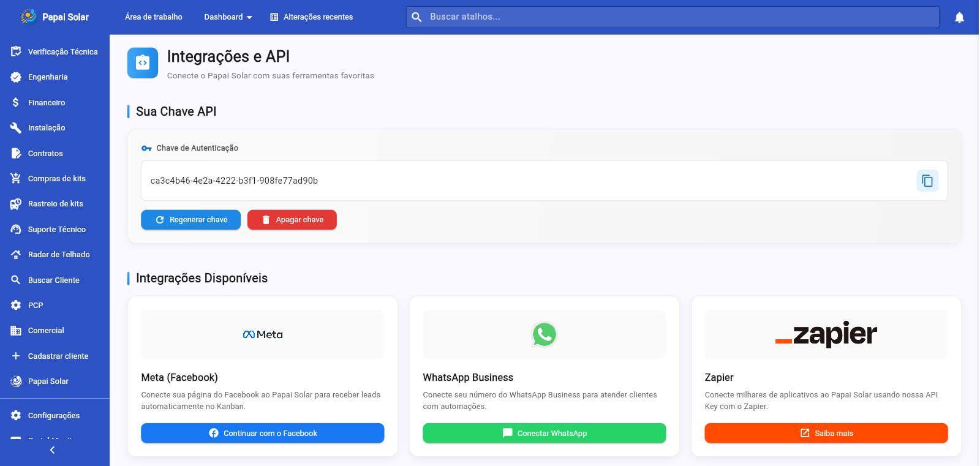The height and width of the screenshot is (466, 980).
Task: Click the Meta logo banner
Action: click(x=263, y=334)
